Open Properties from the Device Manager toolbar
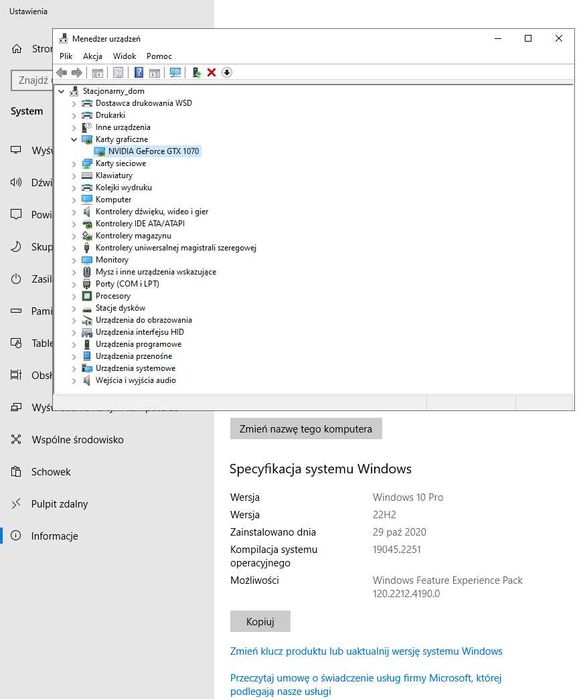 (118, 73)
